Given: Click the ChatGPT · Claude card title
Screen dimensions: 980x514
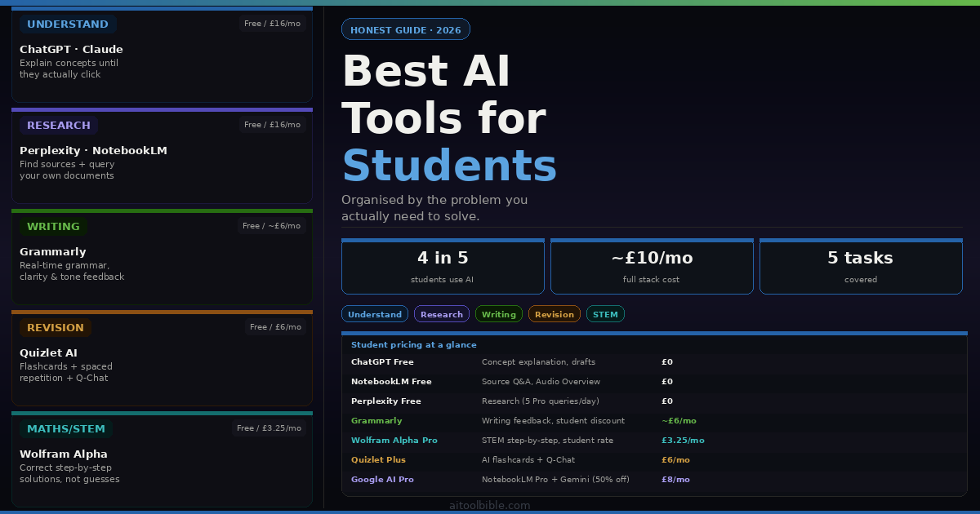Looking at the screenshot, I should tap(71, 50).
